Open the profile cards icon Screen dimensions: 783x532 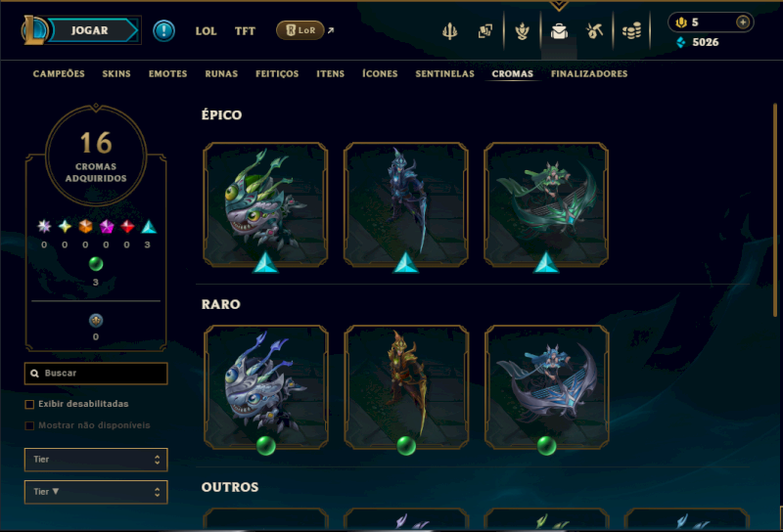tap(484, 31)
